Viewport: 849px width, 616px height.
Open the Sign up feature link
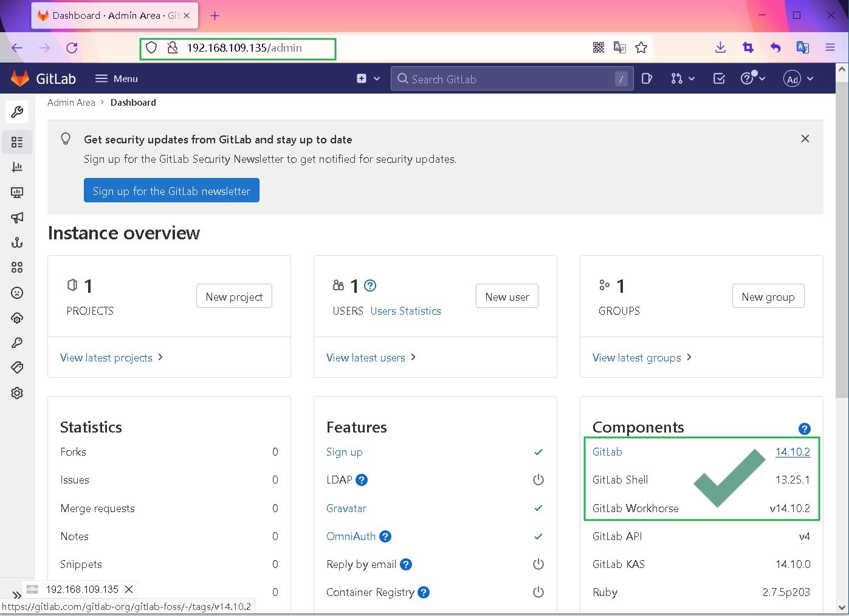pyautogui.click(x=345, y=452)
